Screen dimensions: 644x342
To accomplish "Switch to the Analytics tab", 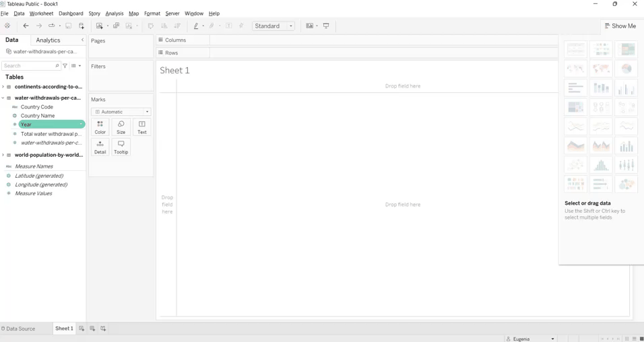I will [x=48, y=40].
